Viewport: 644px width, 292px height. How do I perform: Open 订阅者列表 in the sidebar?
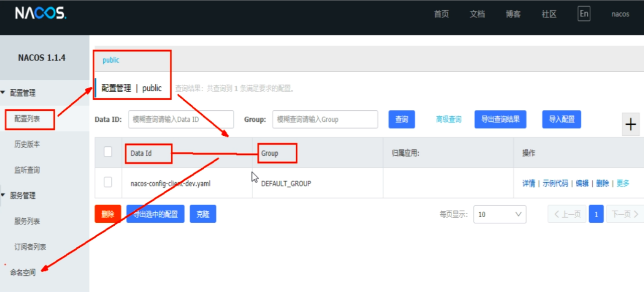30,247
